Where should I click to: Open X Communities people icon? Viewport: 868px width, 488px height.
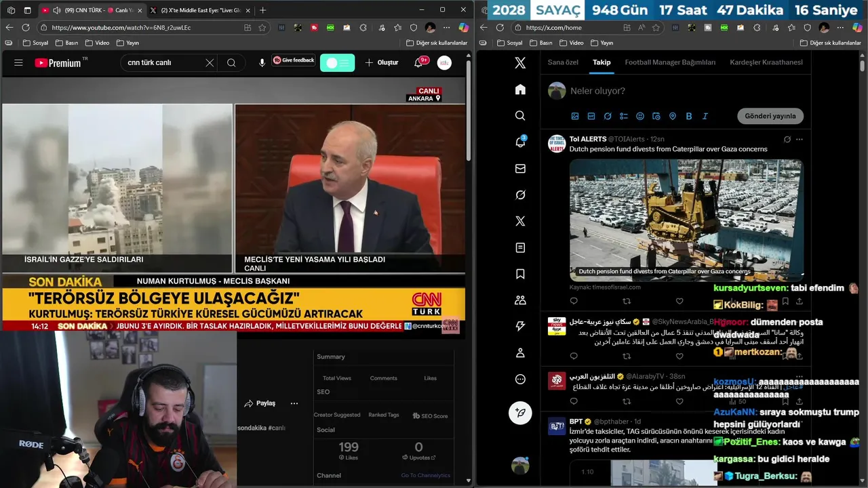click(520, 300)
